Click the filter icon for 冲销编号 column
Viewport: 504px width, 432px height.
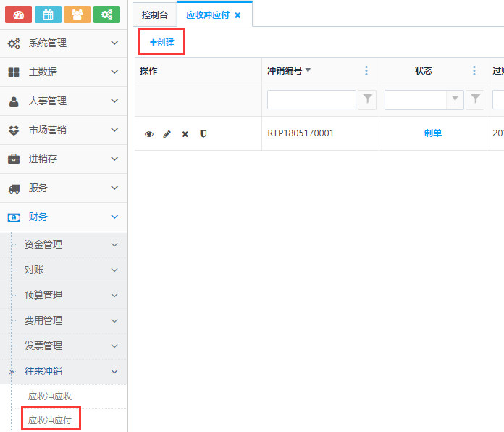(367, 99)
